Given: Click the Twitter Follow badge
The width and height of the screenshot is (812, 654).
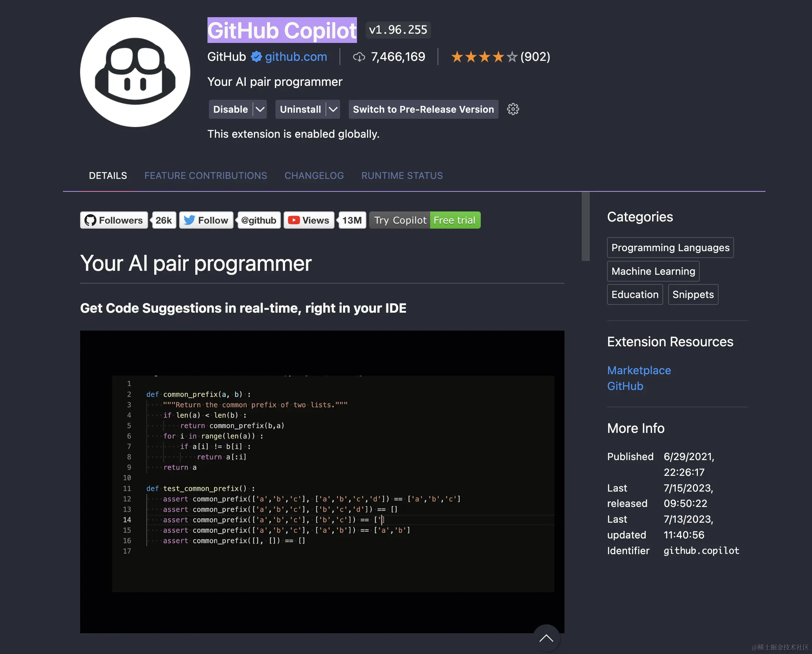Looking at the screenshot, I should tap(206, 220).
